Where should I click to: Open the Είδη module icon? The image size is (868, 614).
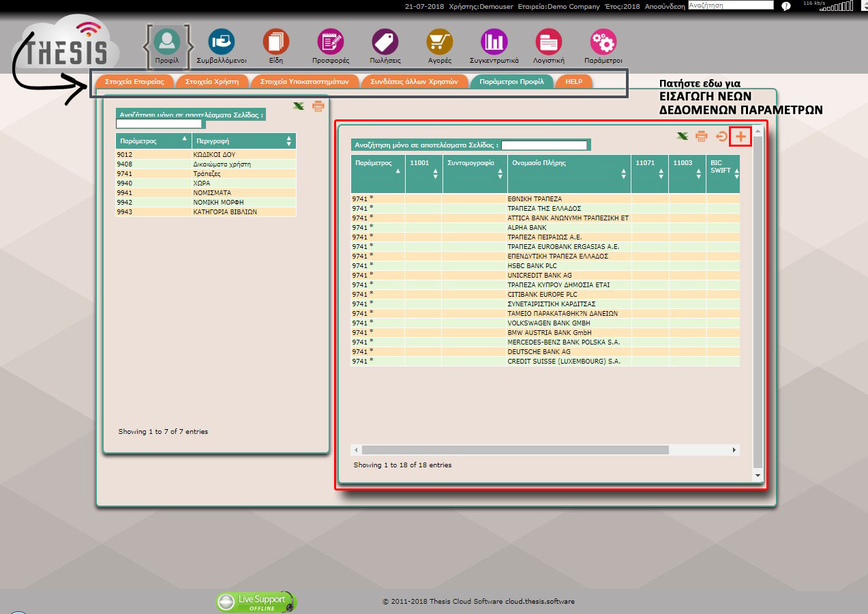tap(275, 42)
